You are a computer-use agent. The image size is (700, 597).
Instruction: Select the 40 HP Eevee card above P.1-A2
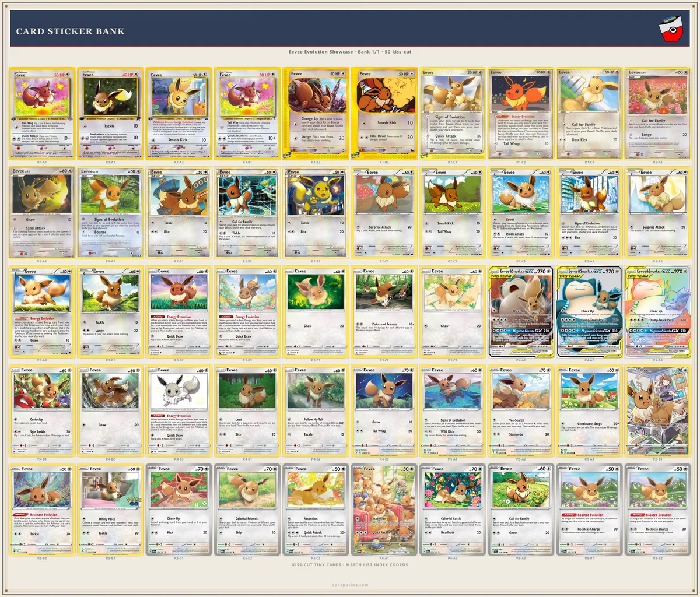pos(110,114)
